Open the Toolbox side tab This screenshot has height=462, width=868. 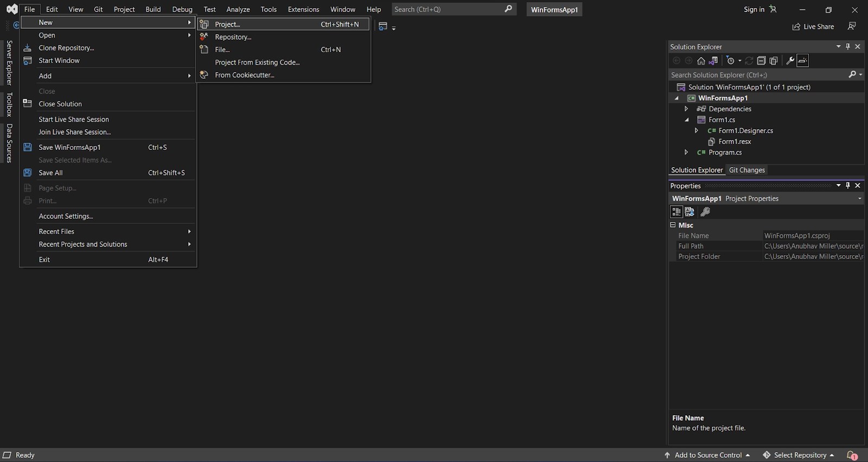click(x=9, y=104)
